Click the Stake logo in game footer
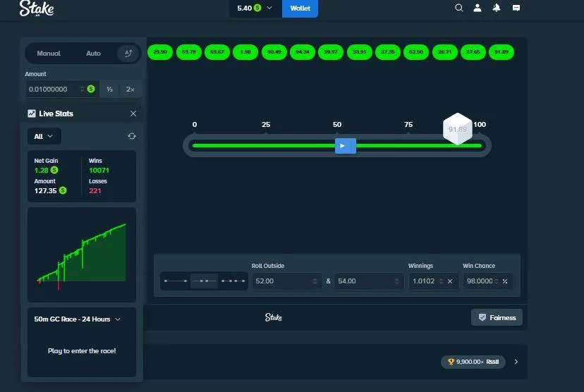Image resolution: width=584 pixels, height=392 pixels. [274, 317]
